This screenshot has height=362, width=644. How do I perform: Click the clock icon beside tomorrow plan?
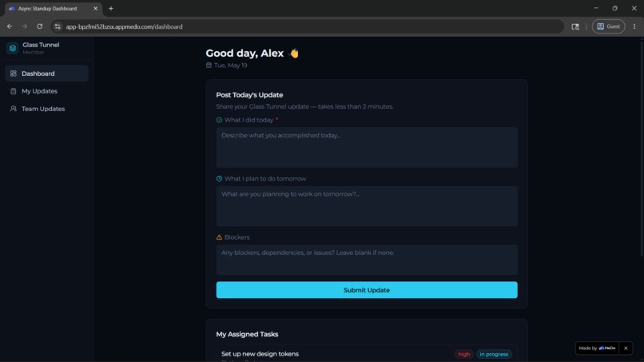(219, 179)
